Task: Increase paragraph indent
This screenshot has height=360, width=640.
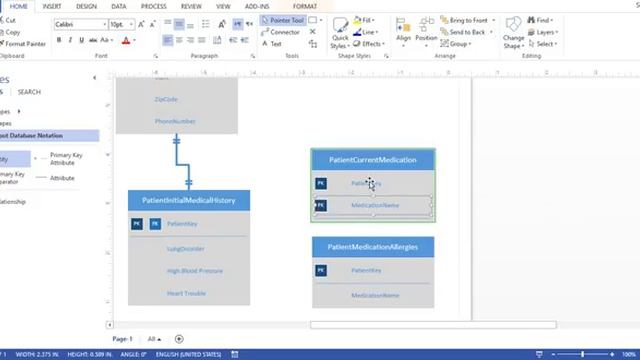Action: pos(244,40)
